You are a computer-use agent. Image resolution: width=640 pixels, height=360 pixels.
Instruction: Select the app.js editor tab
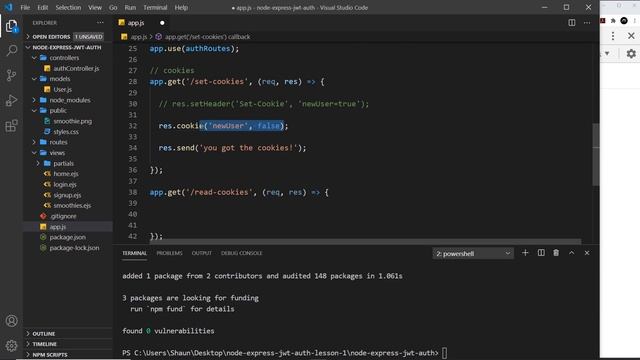[x=141, y=23]
